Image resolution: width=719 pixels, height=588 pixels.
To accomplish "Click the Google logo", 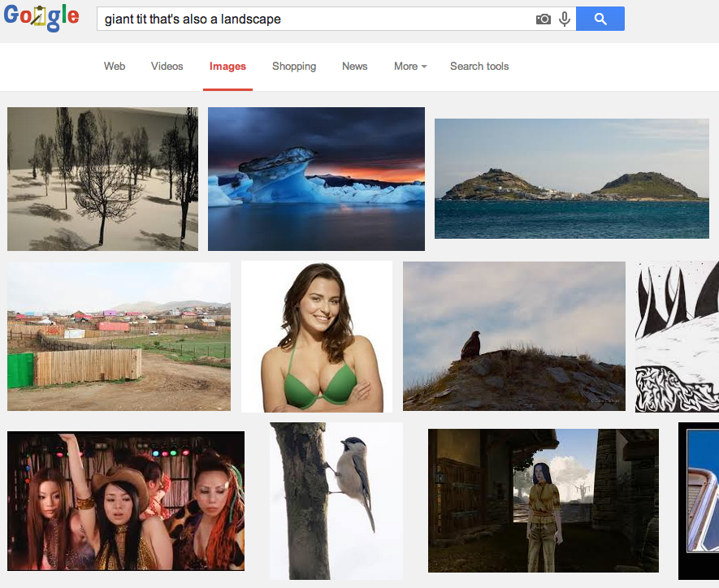I will 41,18.
